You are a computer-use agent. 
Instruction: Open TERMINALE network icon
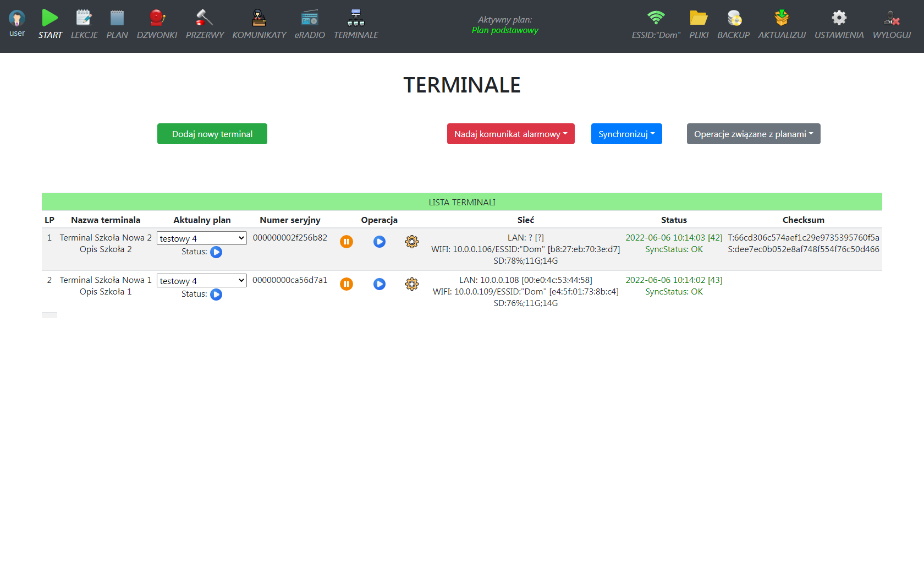(356, 18)
